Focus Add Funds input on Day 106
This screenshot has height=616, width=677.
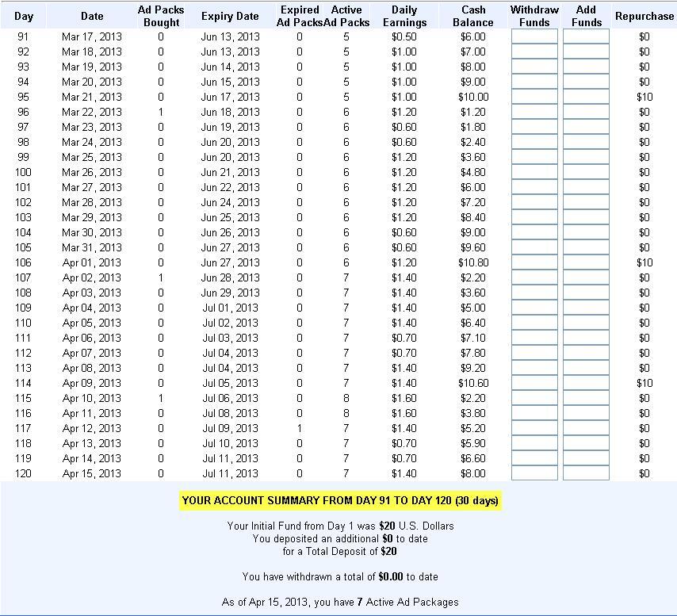(x=586, y=262)
